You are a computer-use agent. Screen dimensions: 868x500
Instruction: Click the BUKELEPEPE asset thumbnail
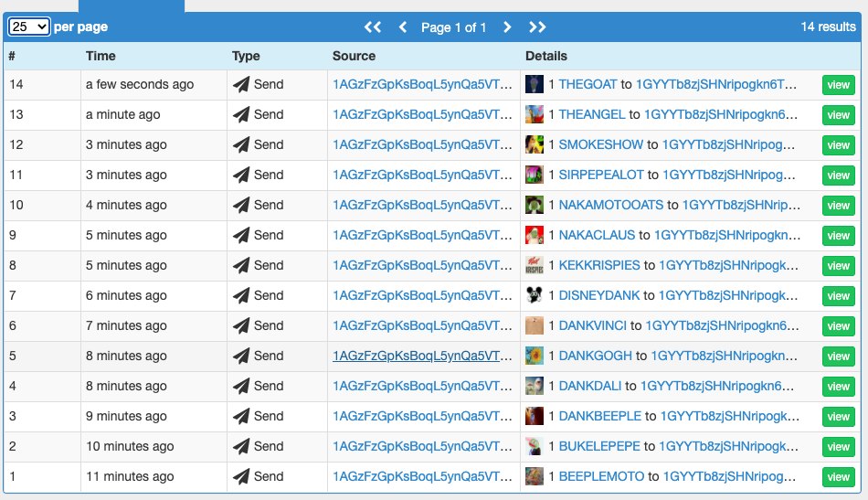click(535, 446)
